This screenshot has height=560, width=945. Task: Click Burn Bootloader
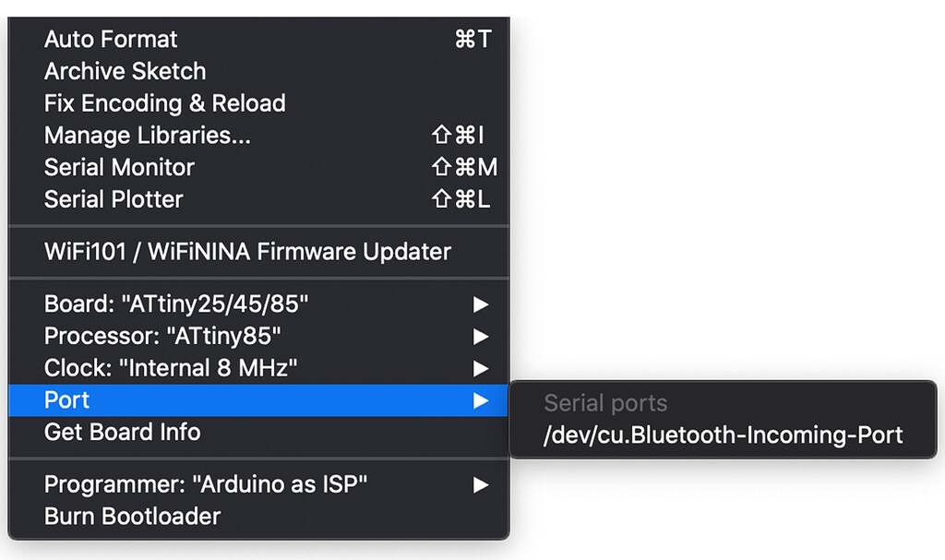point(259,516)
